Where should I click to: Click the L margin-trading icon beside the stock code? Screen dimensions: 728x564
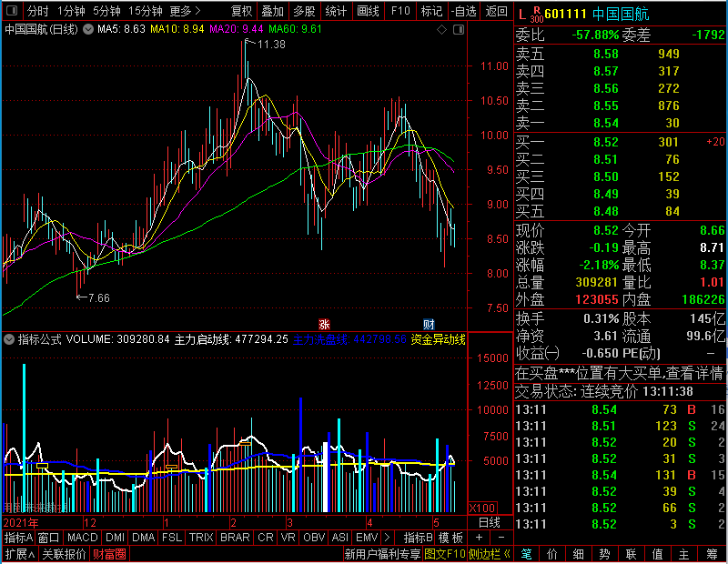(522, 15)
